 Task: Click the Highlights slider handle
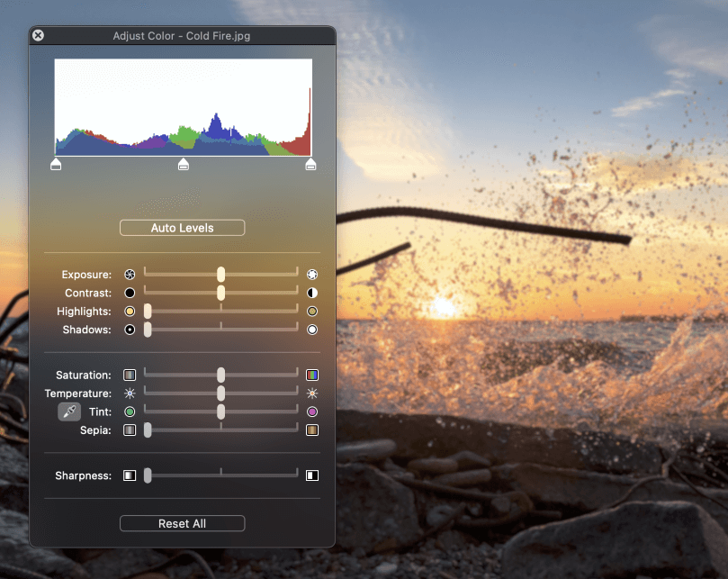coord(148,311)
